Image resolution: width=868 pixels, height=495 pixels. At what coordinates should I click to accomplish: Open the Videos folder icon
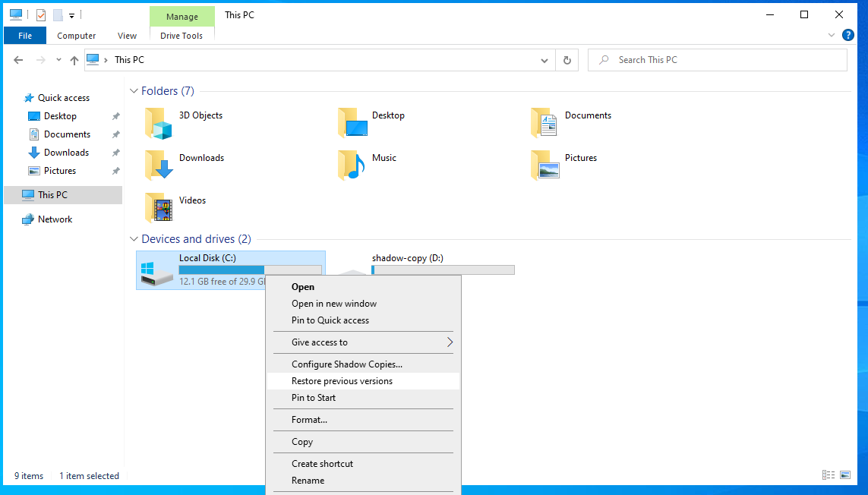pyautogui.click(x=158, y=207)
